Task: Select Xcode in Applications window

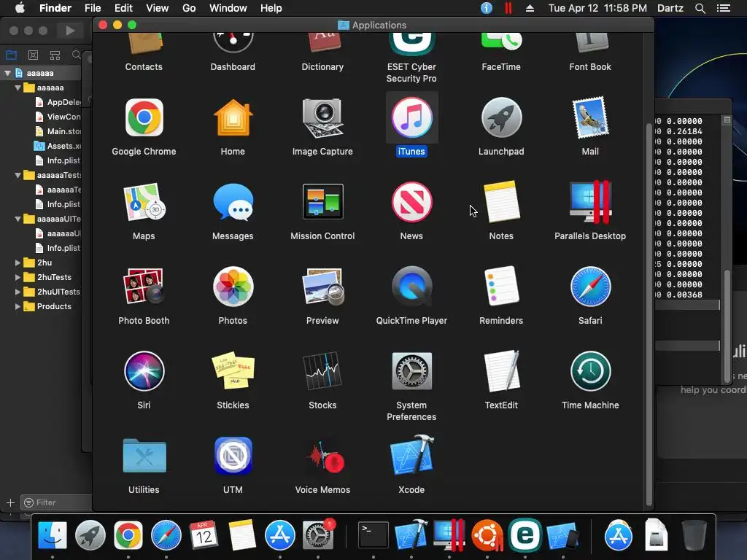Action: [411, 456]
